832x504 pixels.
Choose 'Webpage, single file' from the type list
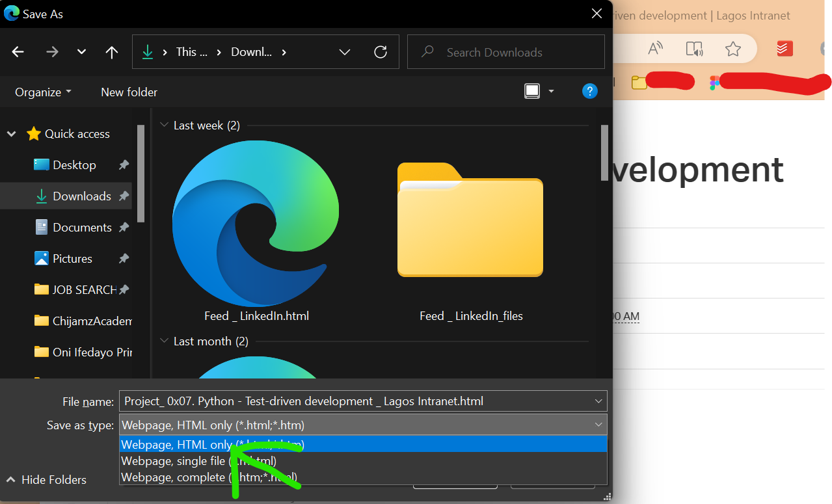coord(363,461)
